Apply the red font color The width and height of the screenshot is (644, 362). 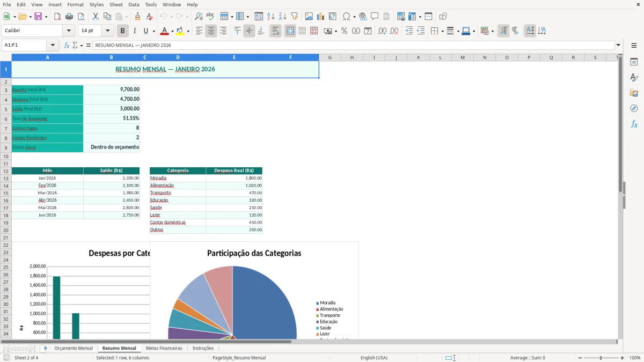pos(165,31)
